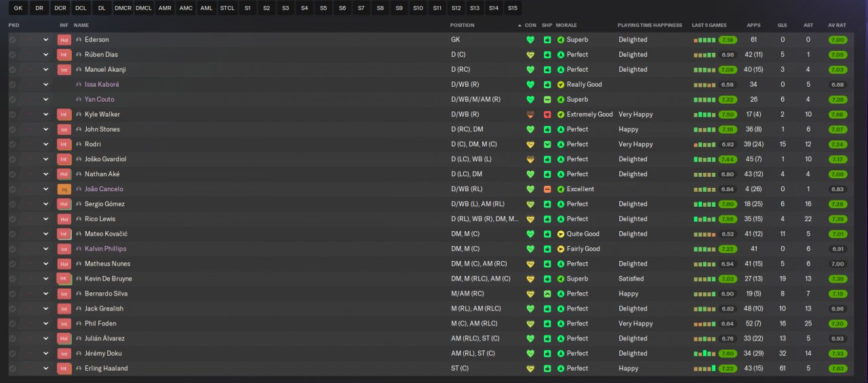The image size is (868, 383).
Task: Click Rico Lewis's 22 assists value
Action: click(808, 219)
